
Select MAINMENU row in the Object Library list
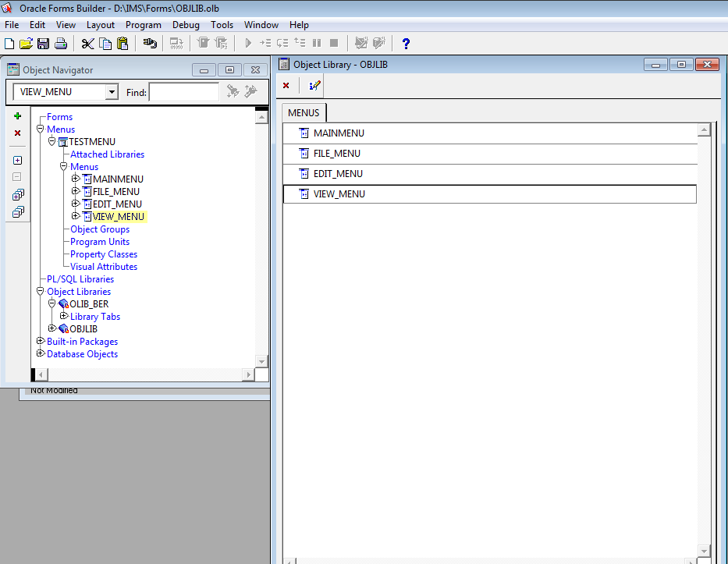(490, 133)
